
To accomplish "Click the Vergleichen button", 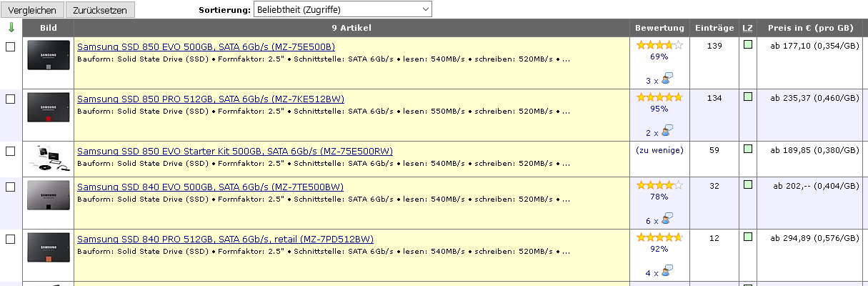I will tap(32, 10).
